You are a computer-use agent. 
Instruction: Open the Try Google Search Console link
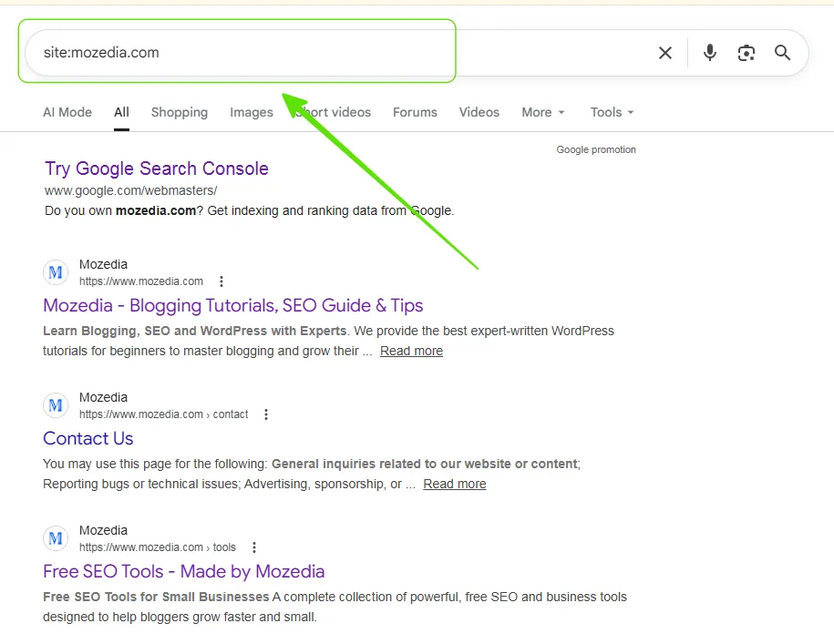(x=157, y=169)
